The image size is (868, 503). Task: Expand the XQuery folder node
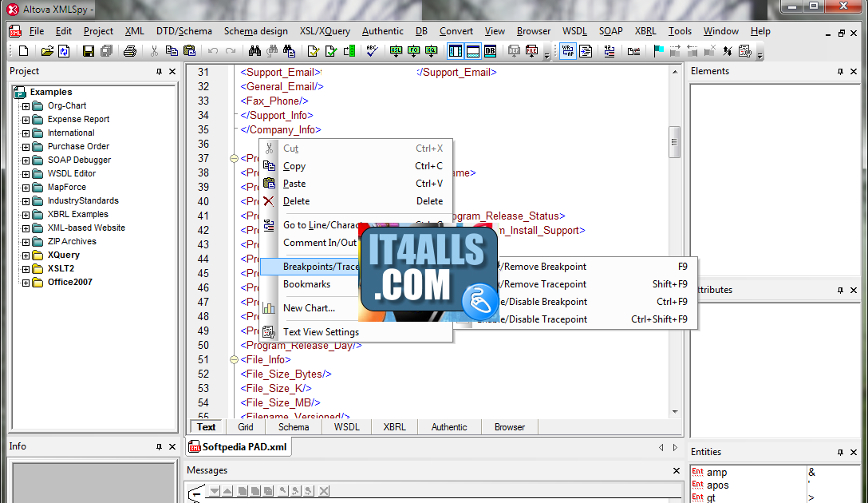26,255
